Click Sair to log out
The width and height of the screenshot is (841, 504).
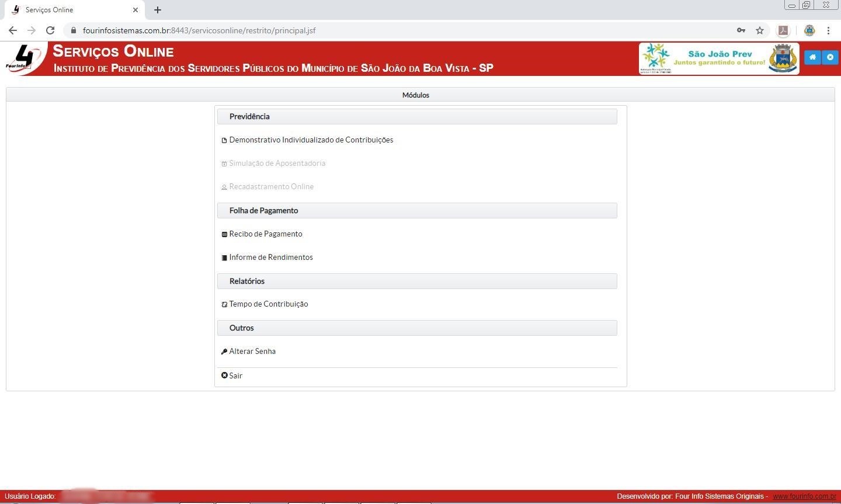[235, 376]
